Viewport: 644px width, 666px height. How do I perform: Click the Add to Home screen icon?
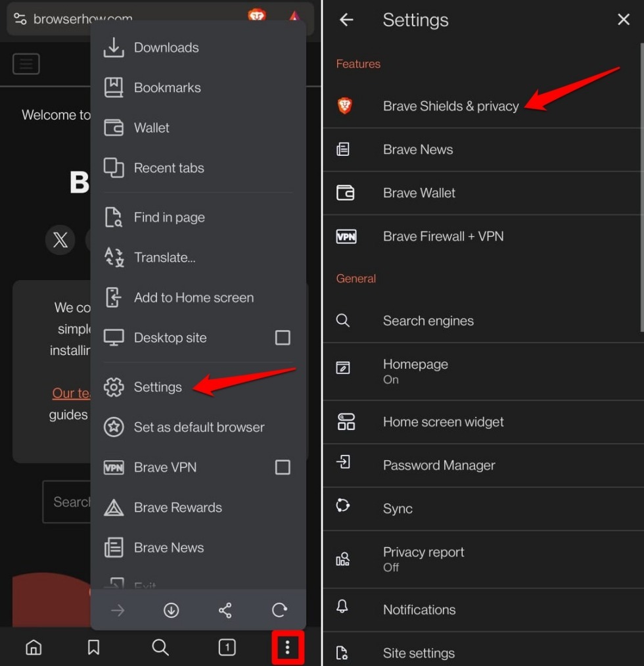(x=113, y=297)
